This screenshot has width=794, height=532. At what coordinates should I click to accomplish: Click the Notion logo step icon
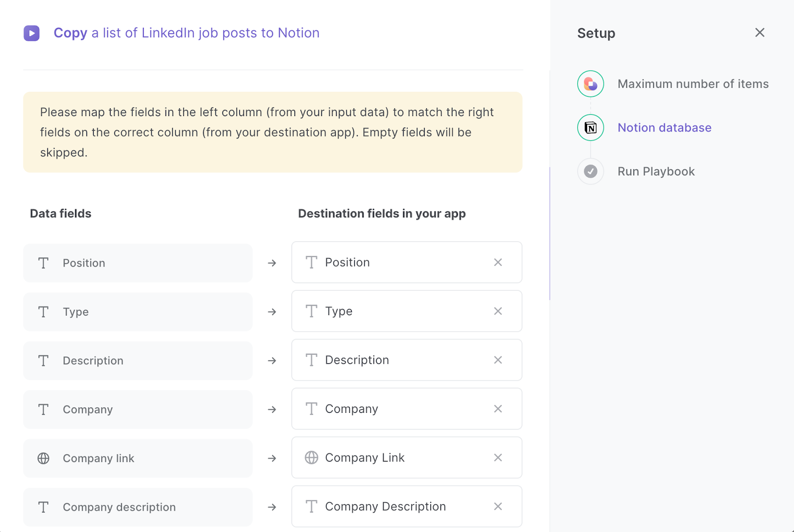click(x=591, y=128)
